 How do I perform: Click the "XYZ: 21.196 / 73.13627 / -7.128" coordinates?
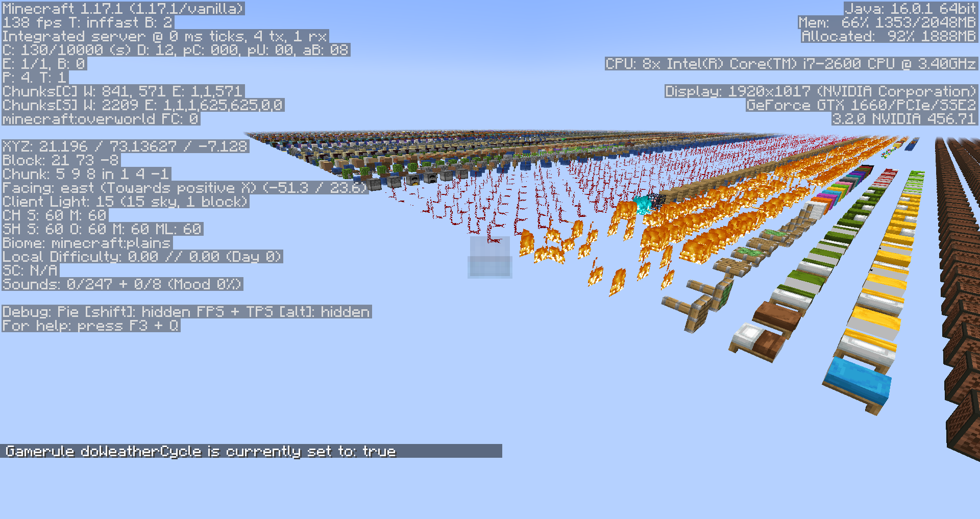pos(126,146)
